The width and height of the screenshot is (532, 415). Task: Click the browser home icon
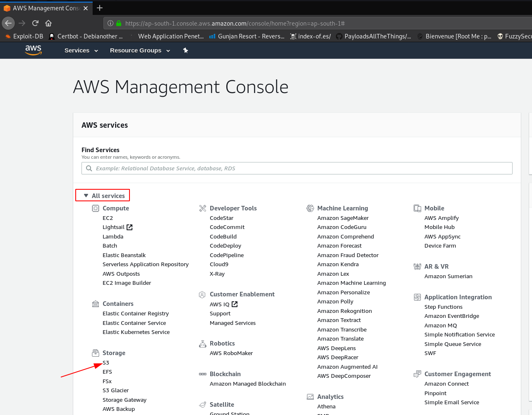pyautogui.click(x=48, y=23)
